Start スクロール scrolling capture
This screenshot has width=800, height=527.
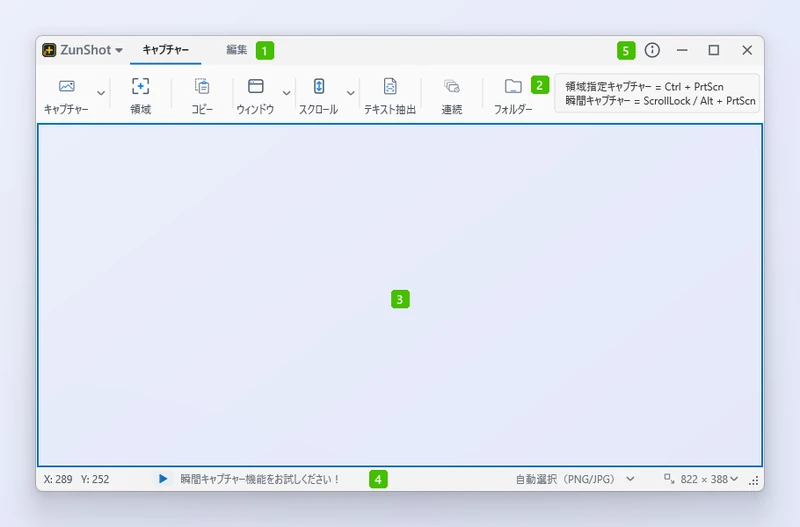click(x=318, y=95)
